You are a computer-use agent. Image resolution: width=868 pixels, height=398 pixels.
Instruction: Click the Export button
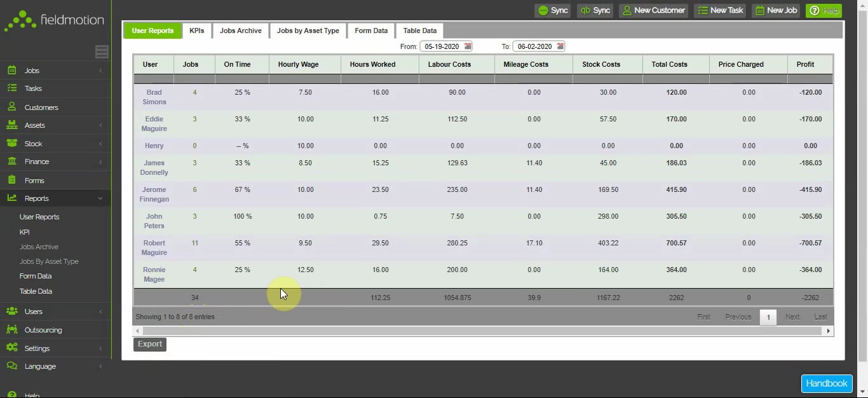pos(150,344)
